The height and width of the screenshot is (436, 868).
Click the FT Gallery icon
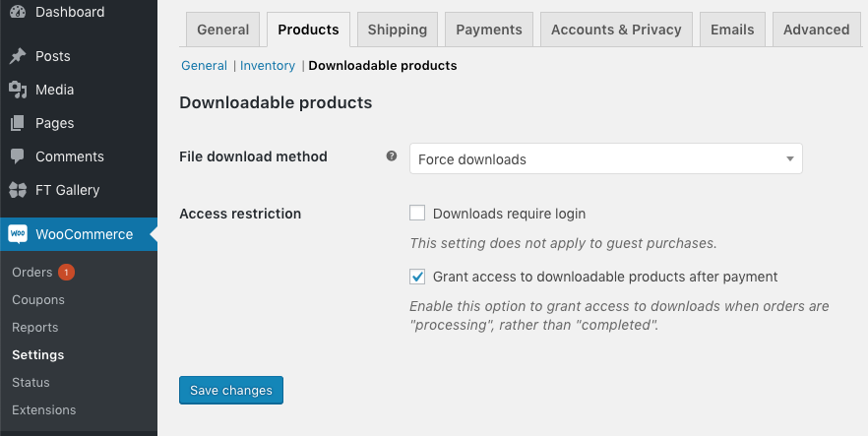[18, 190]
